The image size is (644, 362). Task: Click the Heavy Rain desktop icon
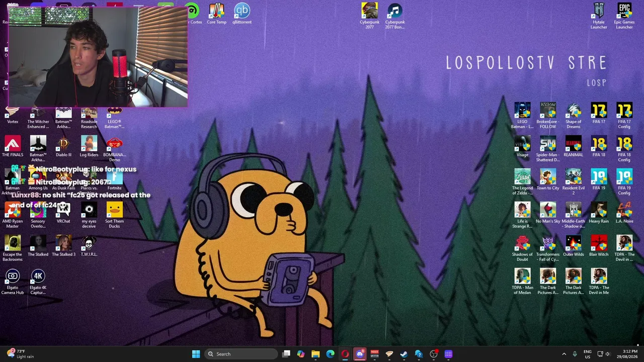[599, 213]
